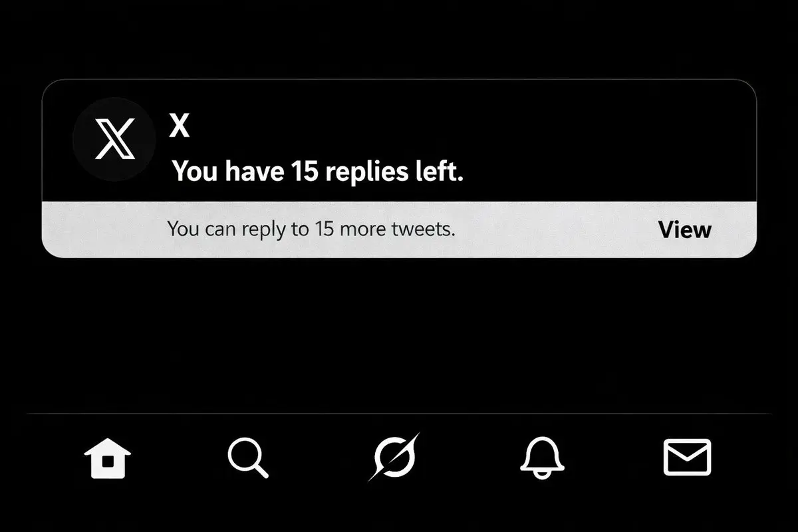
Task: Switch to the house-shaped Home tab
Action: (107, 458)
